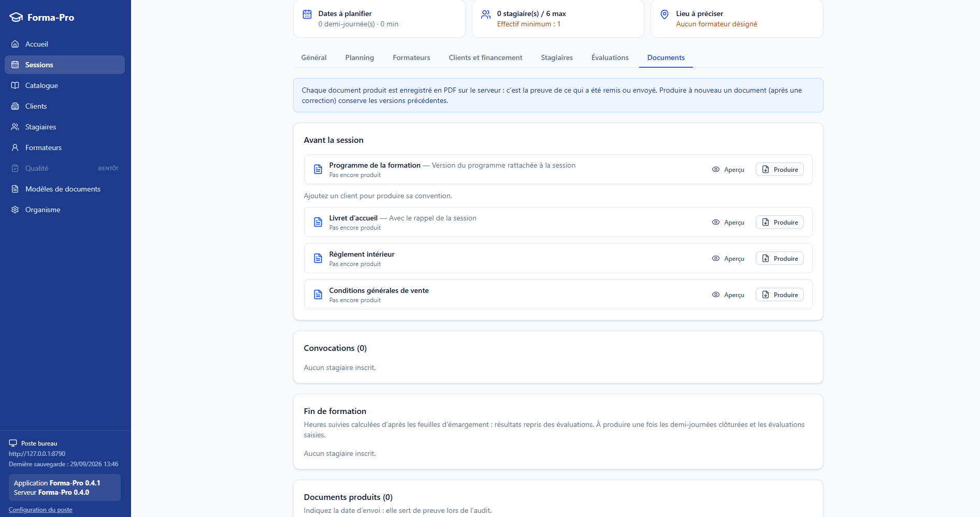The height and width of the screenshot is (517, 980).
Task: Click the map pin icon beside Lieu à préciser
Action: tap(665, 14)
